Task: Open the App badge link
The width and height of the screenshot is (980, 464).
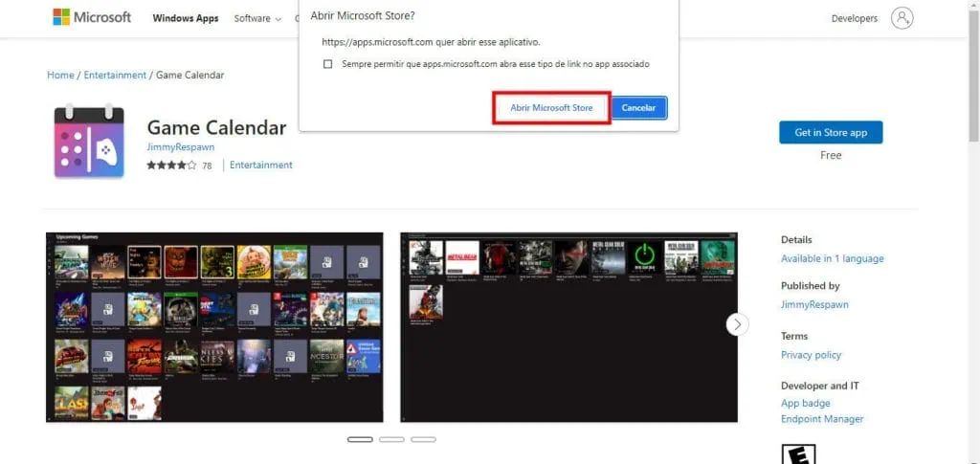Action: (806, 404)
